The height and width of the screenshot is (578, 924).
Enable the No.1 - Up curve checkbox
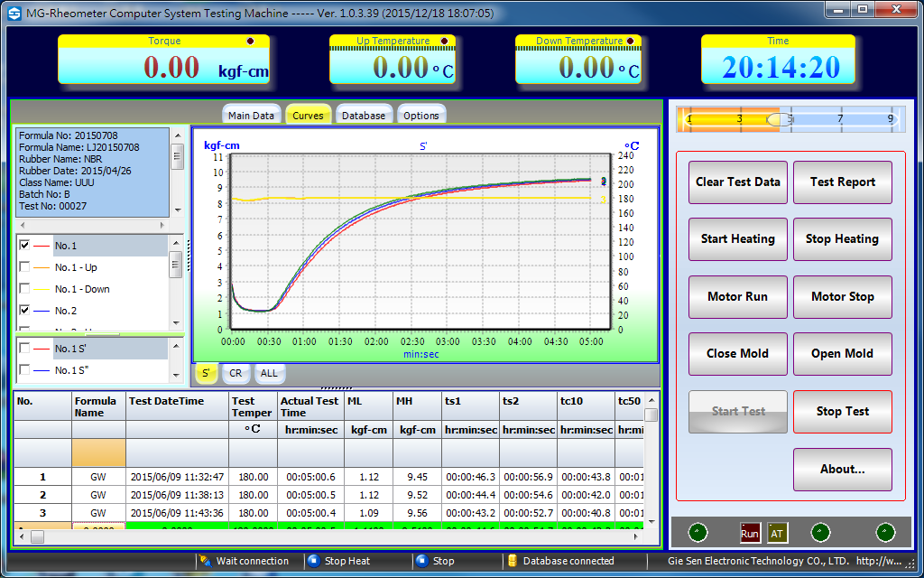point(25,267)
